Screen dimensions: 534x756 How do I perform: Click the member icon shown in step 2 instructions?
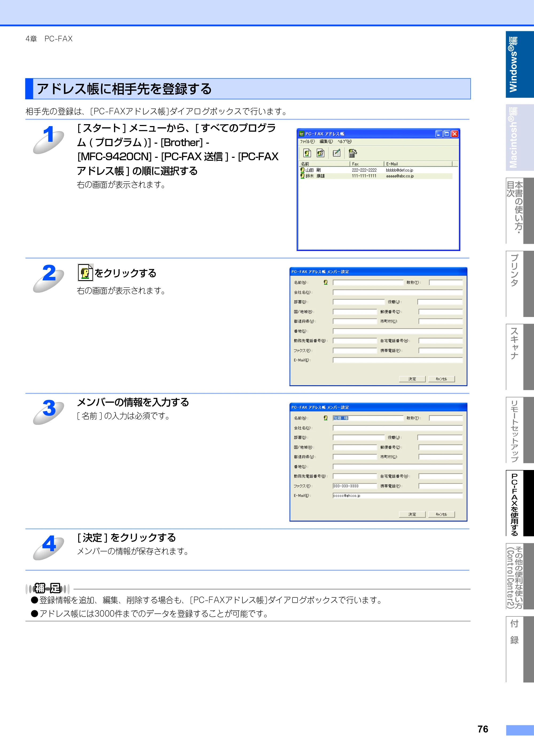pos(86,272)
